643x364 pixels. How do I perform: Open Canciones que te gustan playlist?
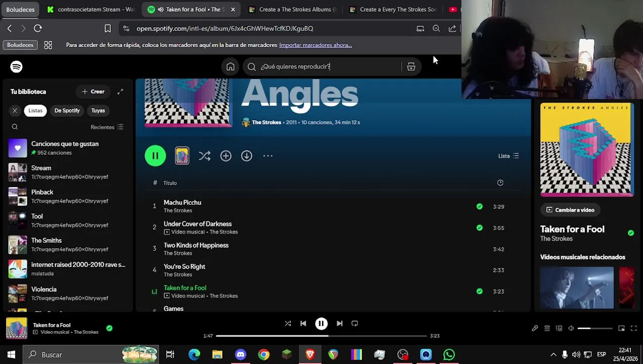coord(67,148)
